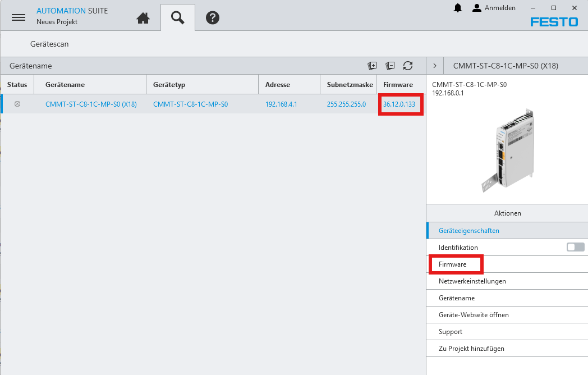Open the help question mark icon
This screenshot has height=375, width=588.
tap(213, 17)
